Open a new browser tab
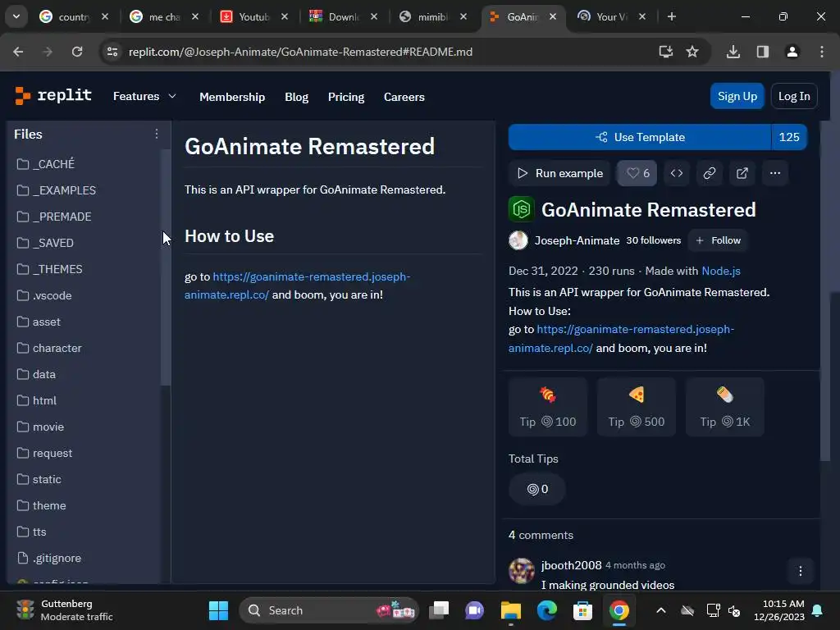 click(671, 16)
